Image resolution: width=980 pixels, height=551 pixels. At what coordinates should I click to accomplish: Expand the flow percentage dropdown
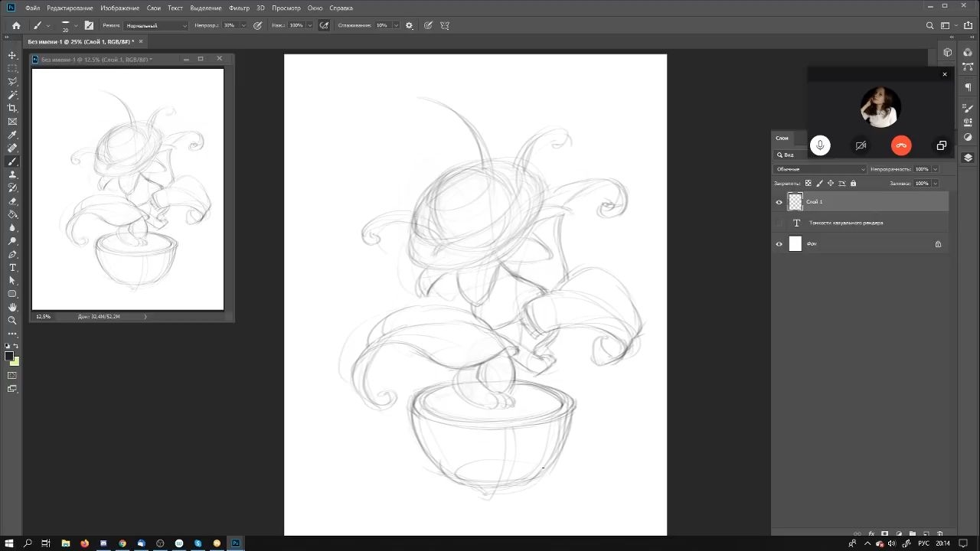pyautogui.click(x=310, y=25)
